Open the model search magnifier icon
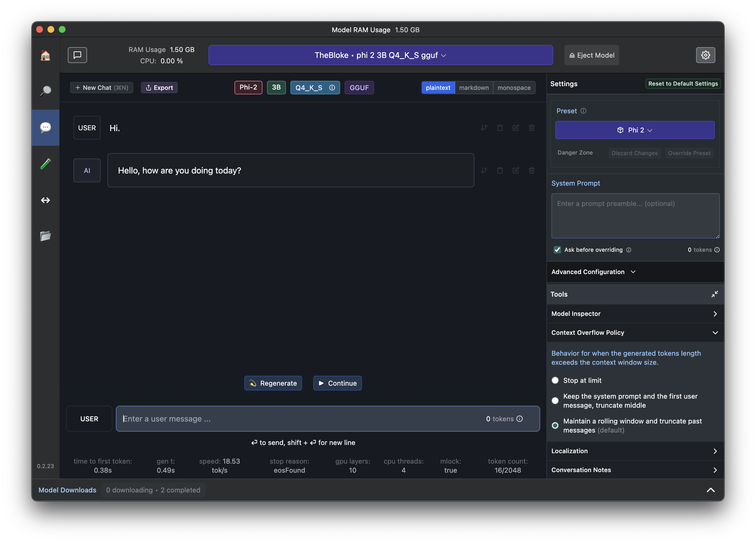 point(45,91)
